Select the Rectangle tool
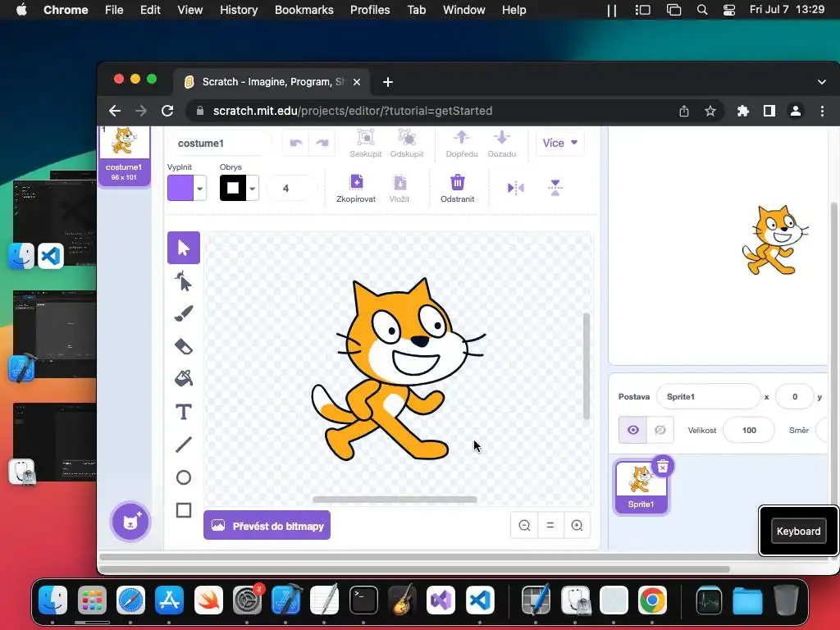Viewport: 840px width, 630px height. [x=184, y=510]
